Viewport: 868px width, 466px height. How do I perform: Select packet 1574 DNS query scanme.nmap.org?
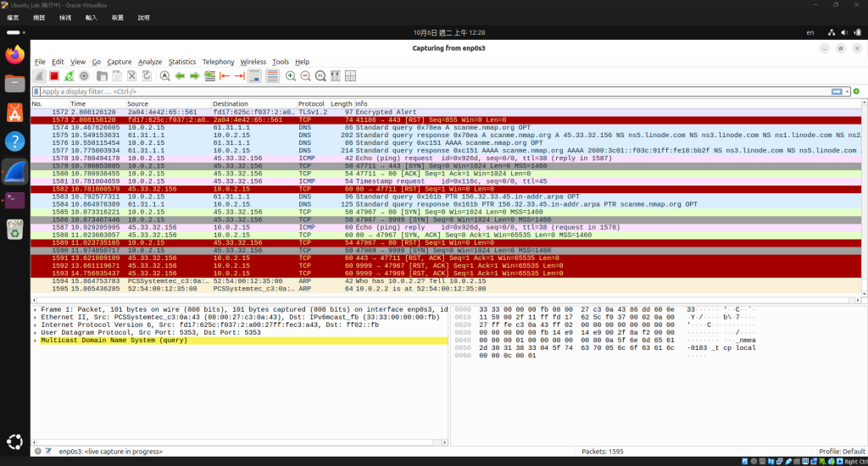coord(446,127)
